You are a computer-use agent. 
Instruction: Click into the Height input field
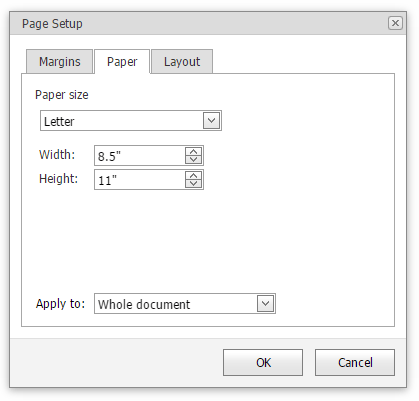coord(139,180)
